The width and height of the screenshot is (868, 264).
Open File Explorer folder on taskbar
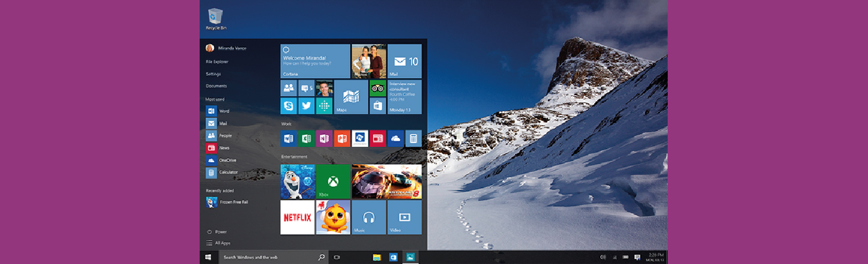(x=376, y=257)
